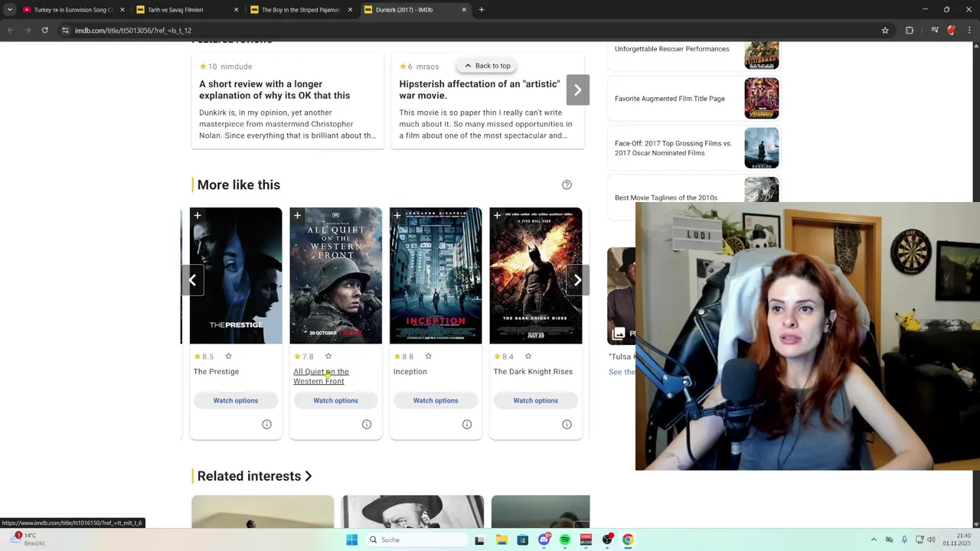Rate The Dark Knight Rises star outline
980x551 pixels.
528,356
